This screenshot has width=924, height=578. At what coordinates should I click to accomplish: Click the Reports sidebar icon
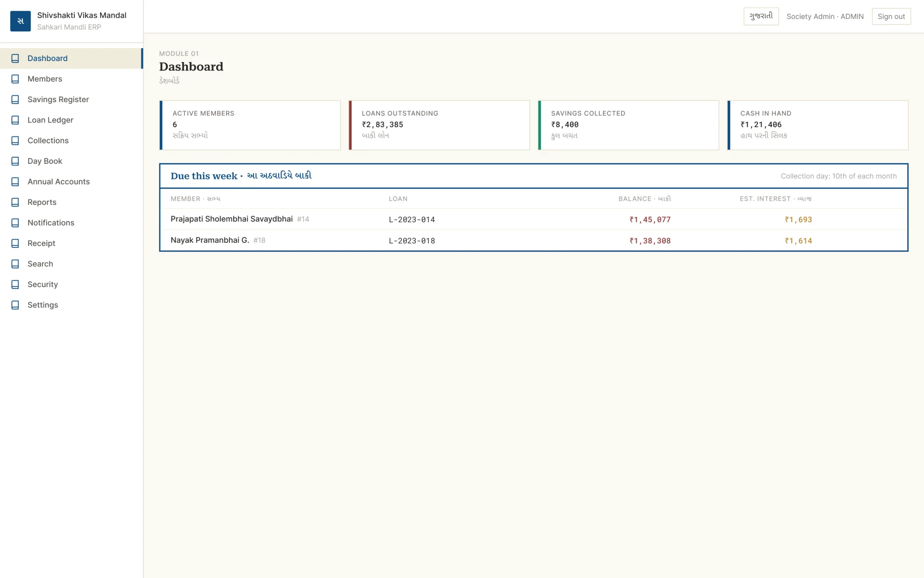tap(15, 203)
